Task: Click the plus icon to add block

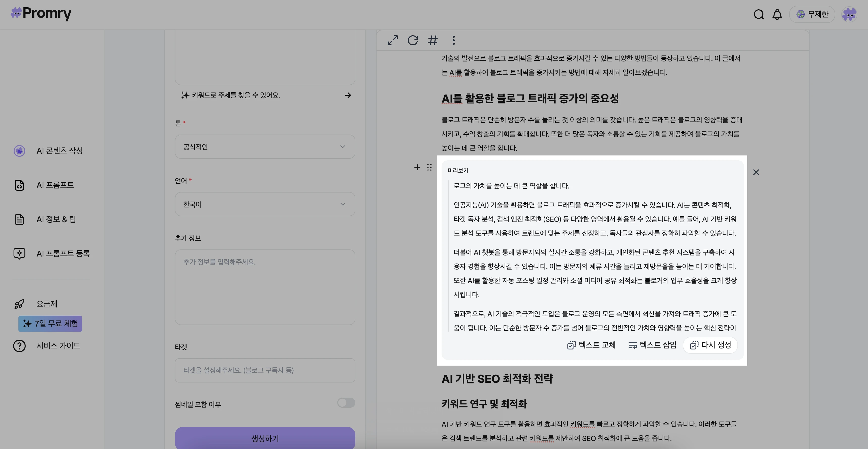Action: pyautogui.click(x=417, y=167)
